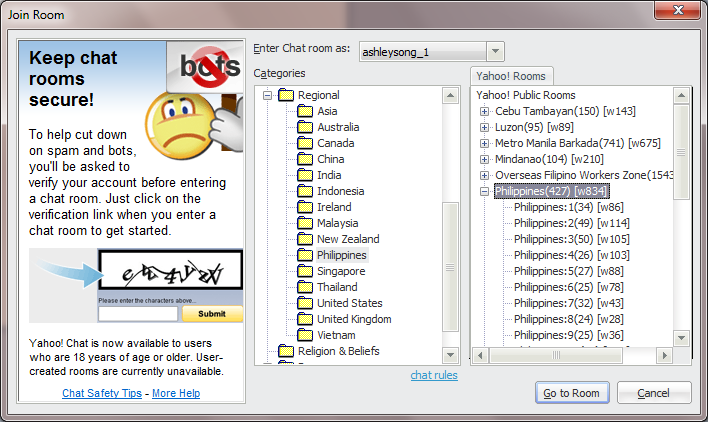Click rooms list scroll down arrow
708x422 pixels.
(681, 338)
